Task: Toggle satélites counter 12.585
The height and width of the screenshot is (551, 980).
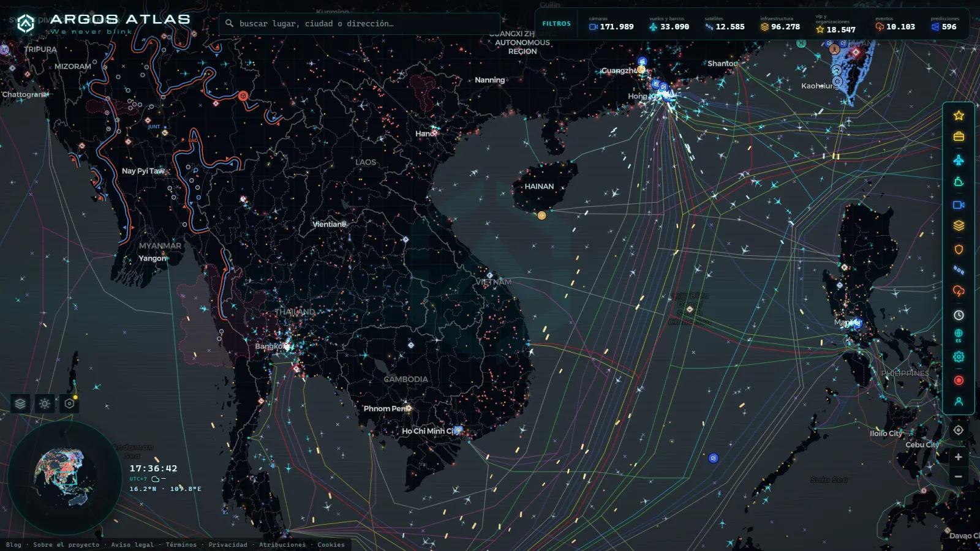Action: click(725, 24)
